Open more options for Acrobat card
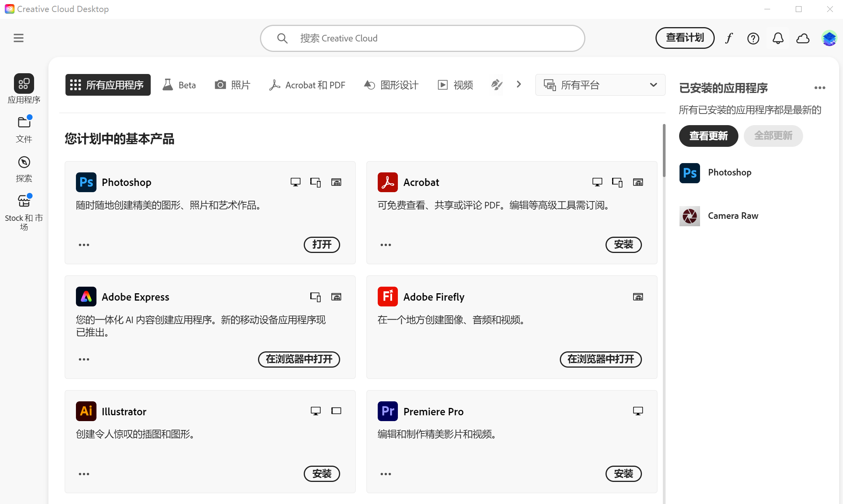This screenshot has width=843, height=504. point(386,245)
